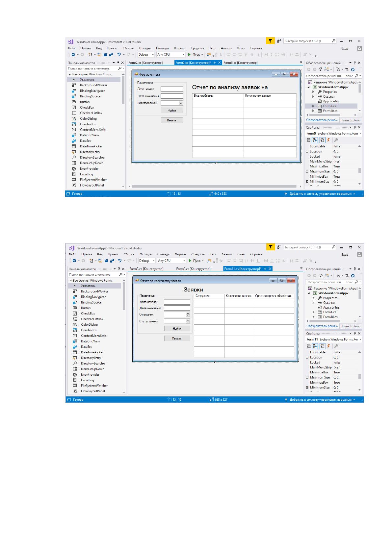Open the Debug configuration dropdown in Form11 window
The width and height of the screenshot is (392, 554).
(146, 261)
